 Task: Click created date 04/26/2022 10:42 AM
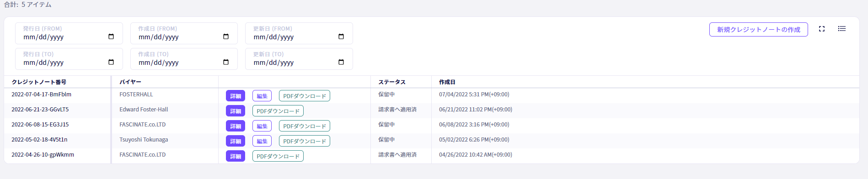click(476, 155)
